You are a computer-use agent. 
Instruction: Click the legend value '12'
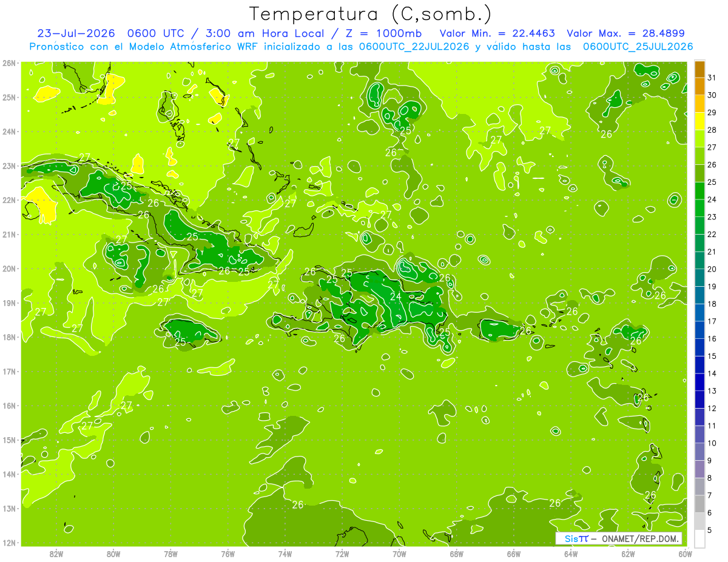click(x=712, y=408)
